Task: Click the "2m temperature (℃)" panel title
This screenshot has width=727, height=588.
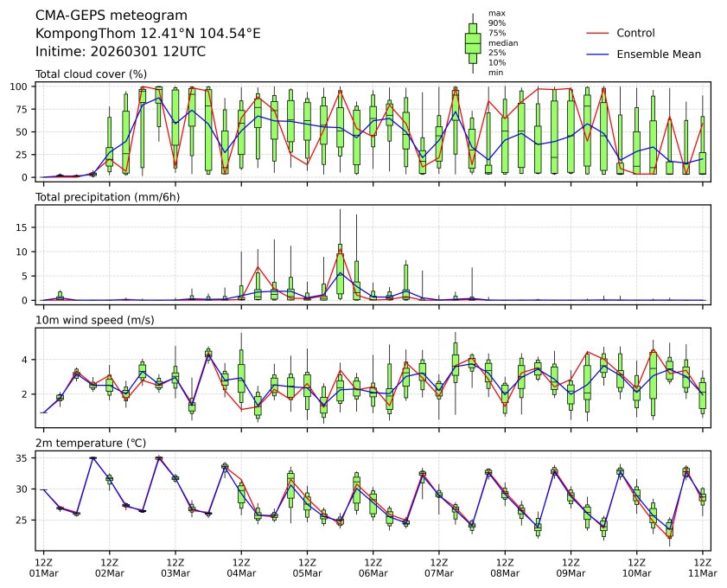Action: pos(91,443)
